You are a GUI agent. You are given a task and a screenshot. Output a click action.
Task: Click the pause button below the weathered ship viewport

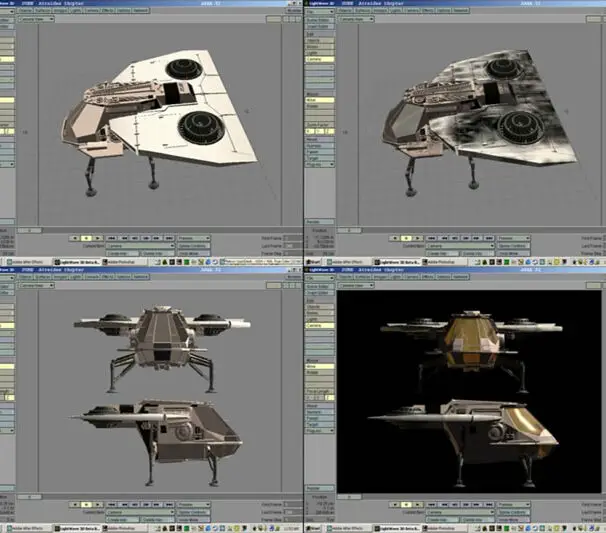(407, 238)
